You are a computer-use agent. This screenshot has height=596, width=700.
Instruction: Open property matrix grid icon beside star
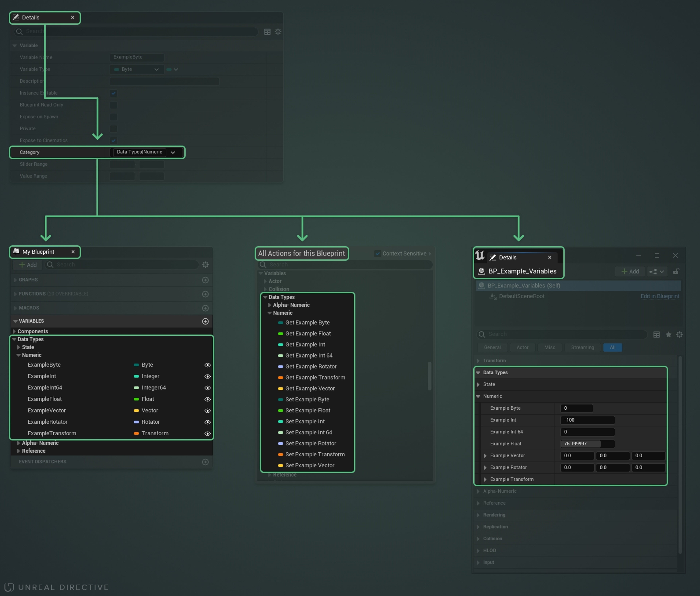(656, 334)
